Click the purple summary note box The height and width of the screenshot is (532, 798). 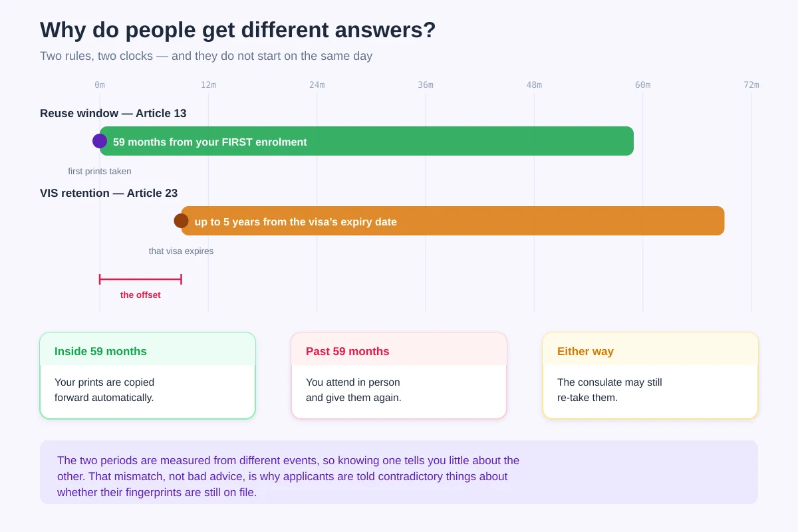[x=399, y=472]
